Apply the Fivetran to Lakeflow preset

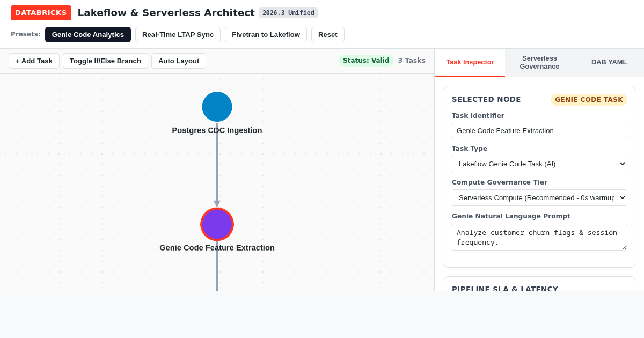[x=266, y=35]
